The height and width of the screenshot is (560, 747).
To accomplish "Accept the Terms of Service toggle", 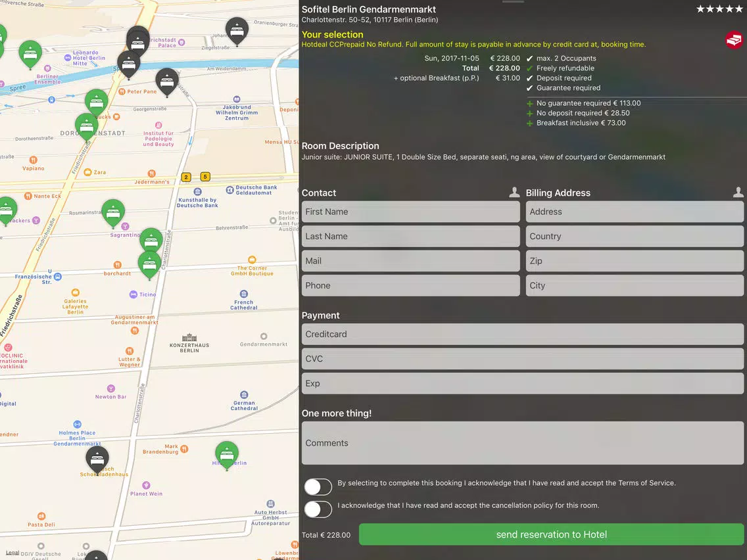I will point(318,487).
